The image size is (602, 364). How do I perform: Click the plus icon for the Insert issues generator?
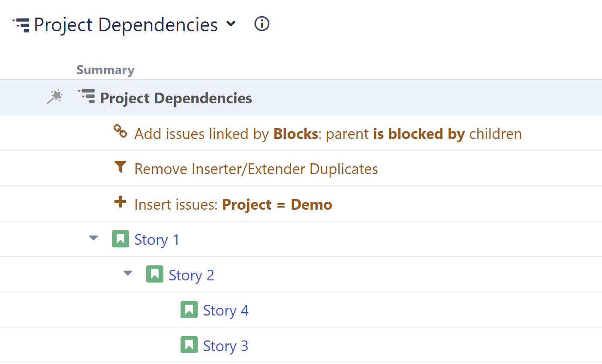point(120,202)
